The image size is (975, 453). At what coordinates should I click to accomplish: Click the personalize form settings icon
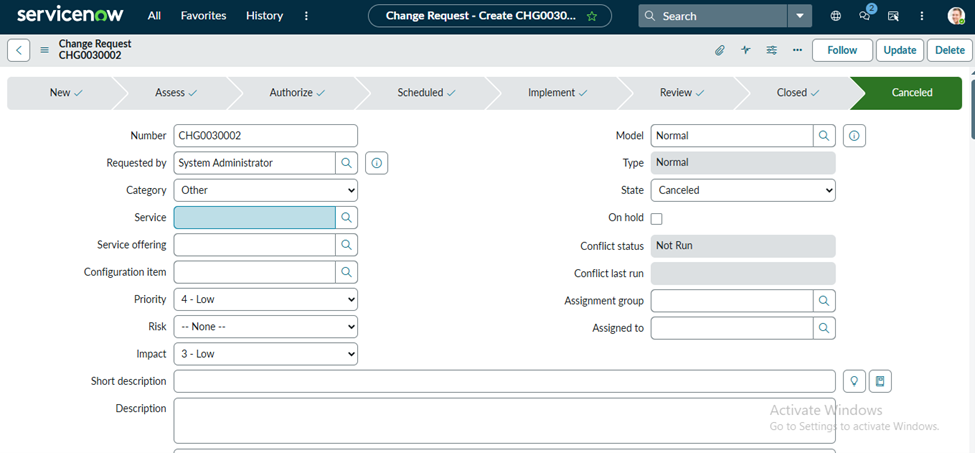tap(771, 50)
